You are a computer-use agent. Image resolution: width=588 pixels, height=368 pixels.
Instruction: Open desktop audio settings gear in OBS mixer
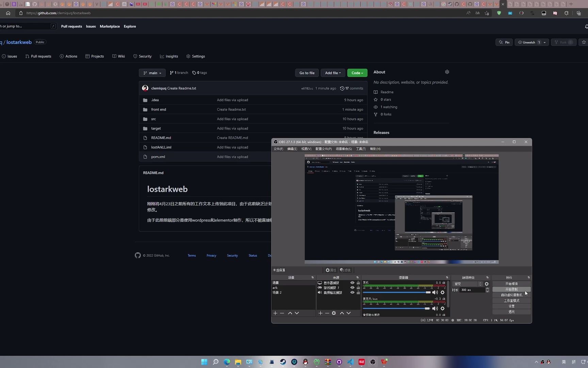pos(442,292)
